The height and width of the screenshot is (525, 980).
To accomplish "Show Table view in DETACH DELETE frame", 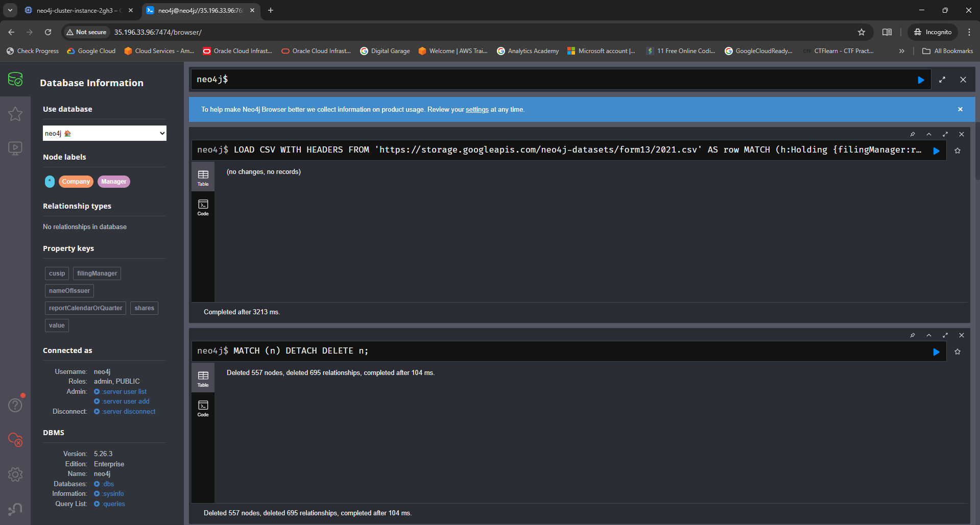I will pyautogui.click(x=203, y=379).
